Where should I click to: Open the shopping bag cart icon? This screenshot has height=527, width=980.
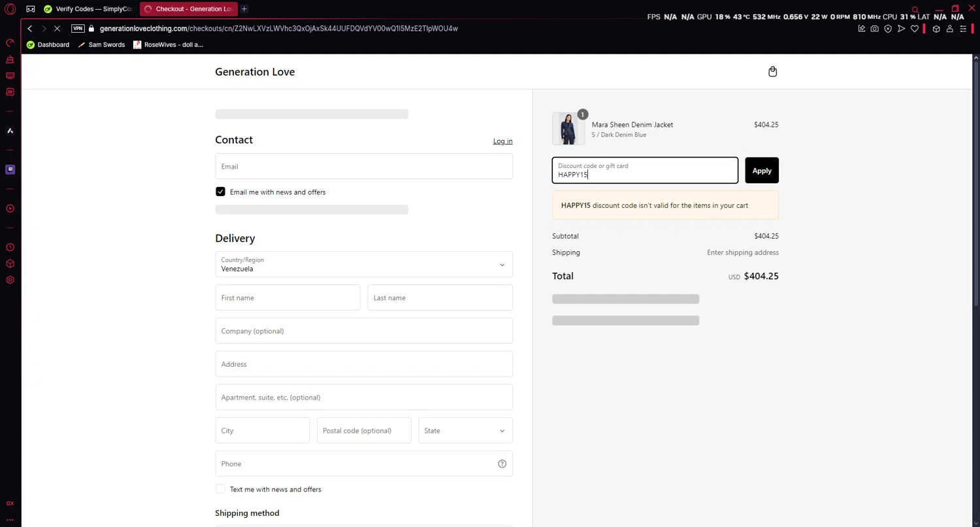click(x=772, y=72)
